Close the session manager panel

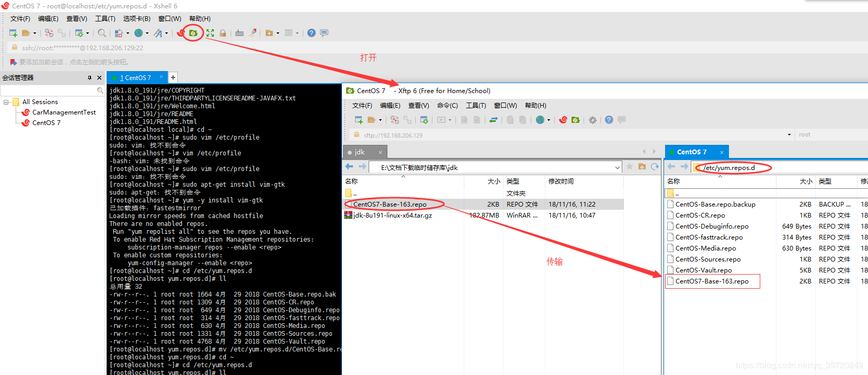point(99,77)
